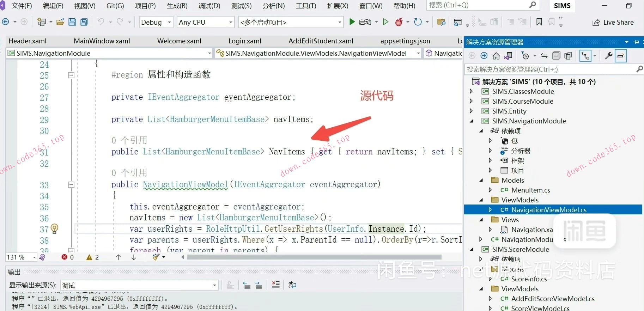The width and height of the screenshot is (644, 311).
Task: Collapse the code region at line 25
Action: [71, 75]
